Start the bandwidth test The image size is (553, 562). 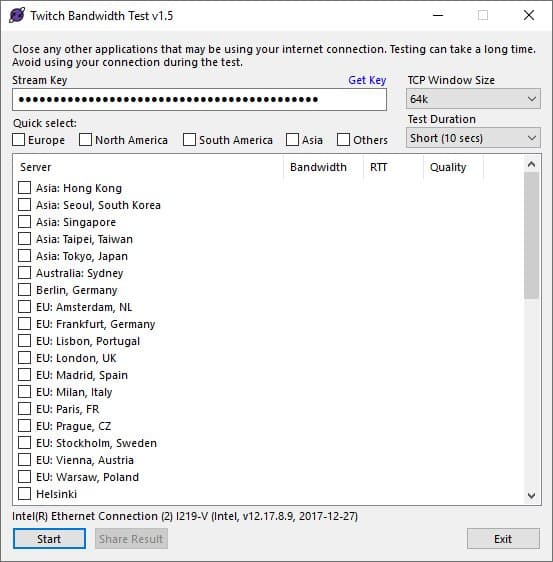click(49, 539)
